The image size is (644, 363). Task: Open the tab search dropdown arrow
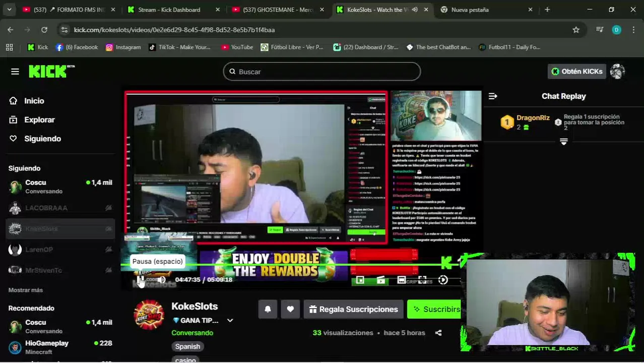coord(9,10)
